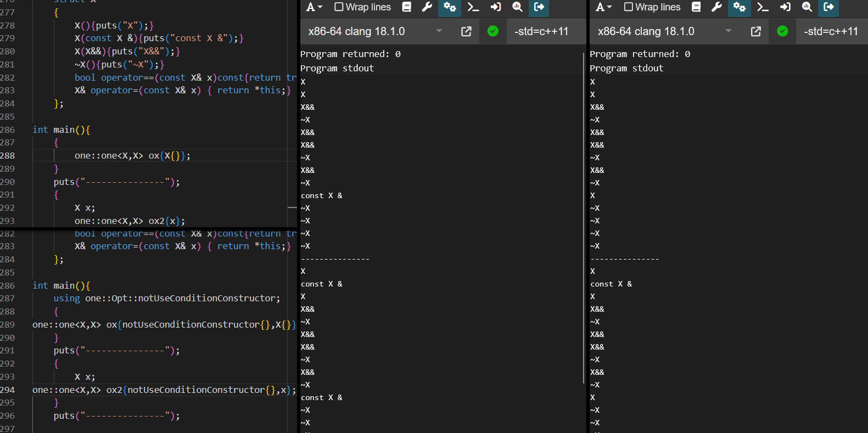Viewport: 868px width, 433px height.
Task: Click 'int main(){' in top editor
Action: point(61,130)
